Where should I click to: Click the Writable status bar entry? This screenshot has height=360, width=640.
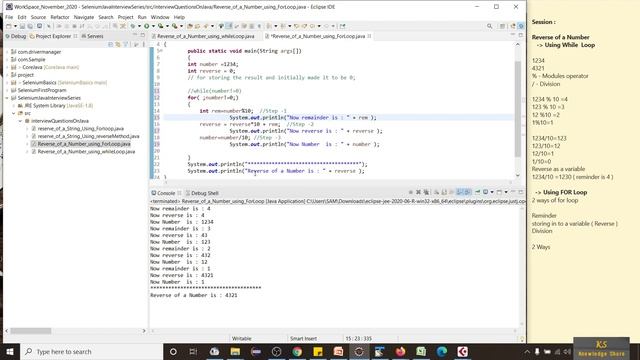coord(242,338)
